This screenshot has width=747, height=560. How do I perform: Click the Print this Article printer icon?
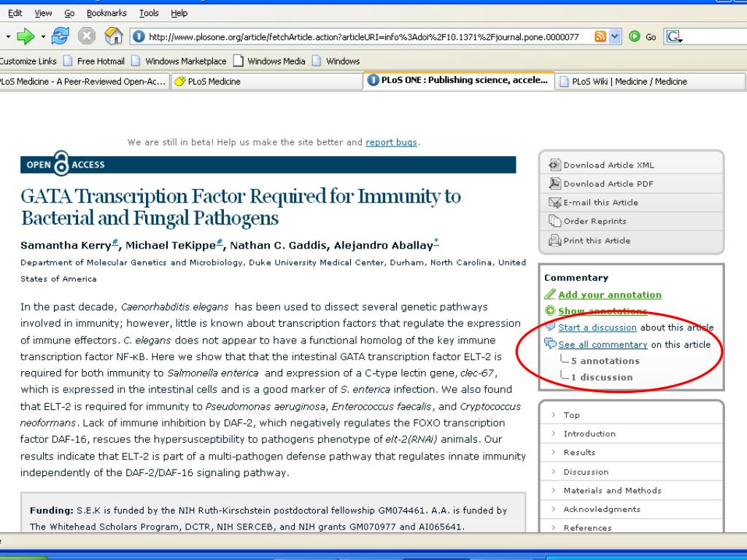(x=554, y=241)
